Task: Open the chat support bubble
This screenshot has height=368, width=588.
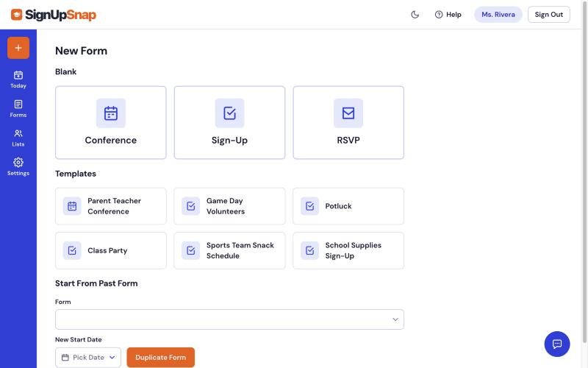Action: click(x=557, y=344)
